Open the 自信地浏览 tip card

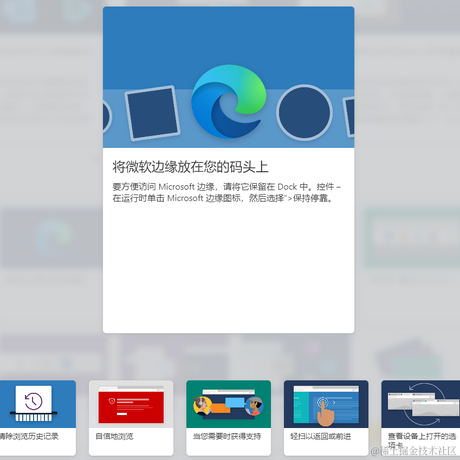tap(131, 418)
